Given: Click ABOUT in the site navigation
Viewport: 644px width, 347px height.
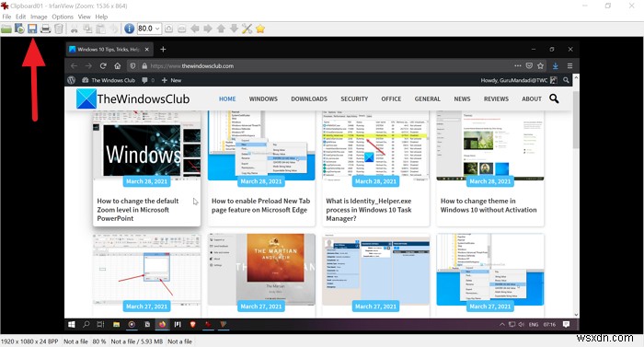Looking at the screenshot, I should (532, 98).
